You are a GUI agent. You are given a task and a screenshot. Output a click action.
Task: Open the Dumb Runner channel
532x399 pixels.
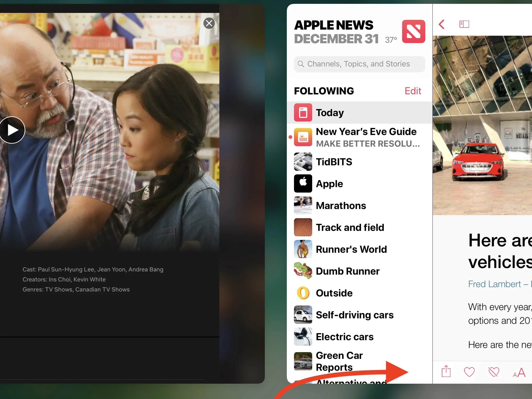tap(359, 271)
